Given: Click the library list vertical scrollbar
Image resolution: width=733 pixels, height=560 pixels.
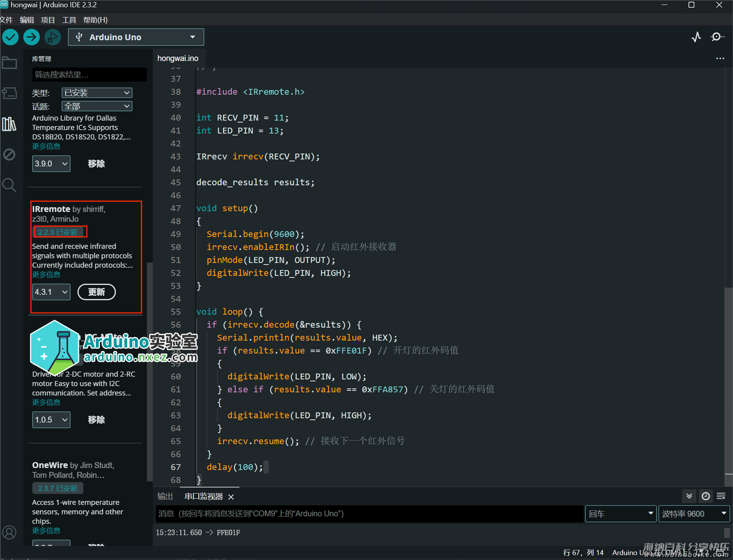Looking at the screenshot, I should pyautogui.click(x=150, y=372).
